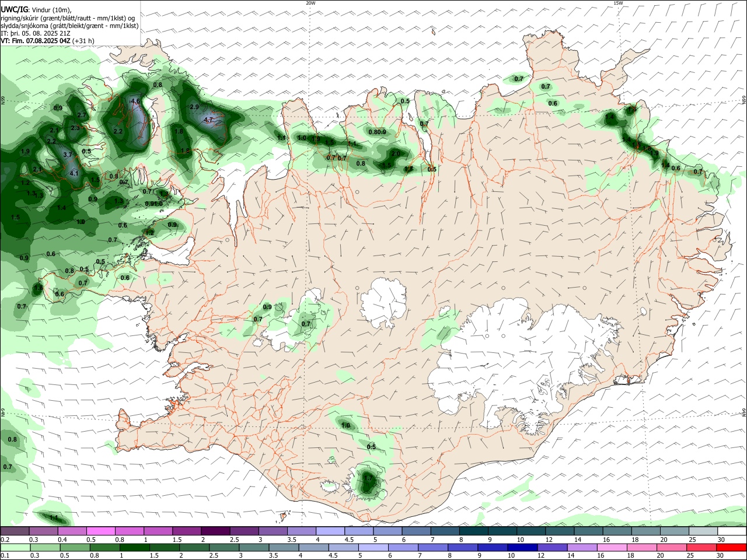Click the 2.0 precipitation value on north coast

tap(396, 153)
